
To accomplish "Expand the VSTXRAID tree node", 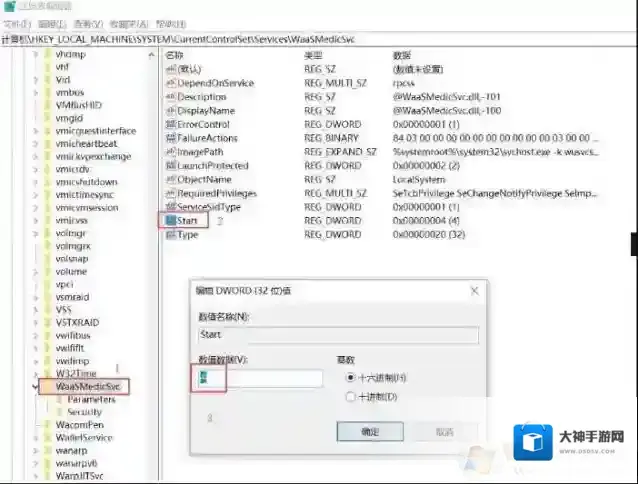I will [35, 323].
